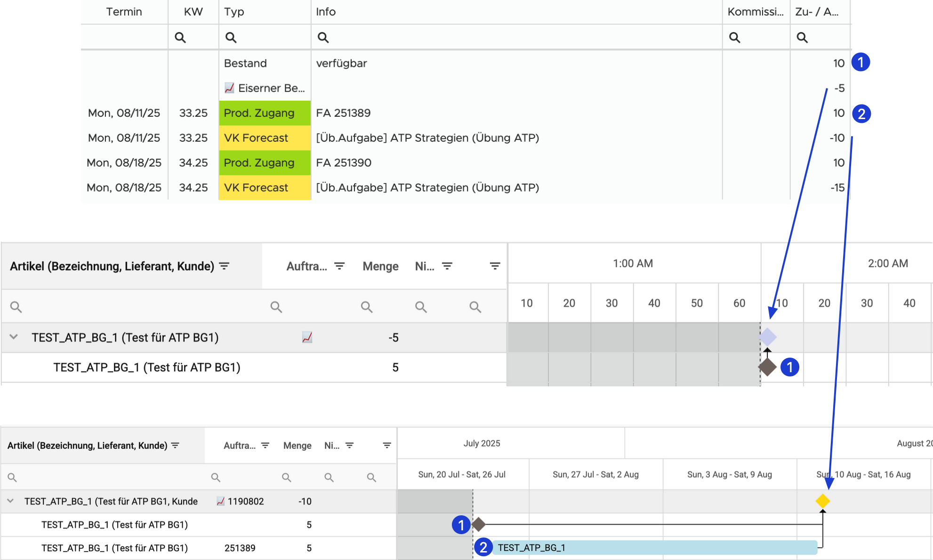
Task: Collapse TEST_ATP_BG_1 group in middle panel
Action: (x=14, y=337)
